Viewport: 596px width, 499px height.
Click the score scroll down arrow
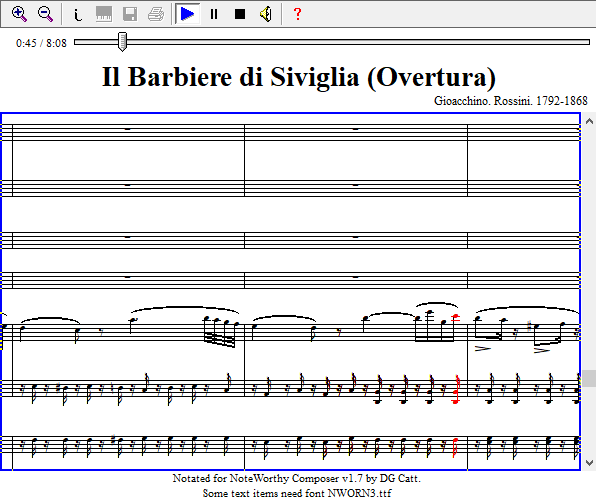pos(589,463)
